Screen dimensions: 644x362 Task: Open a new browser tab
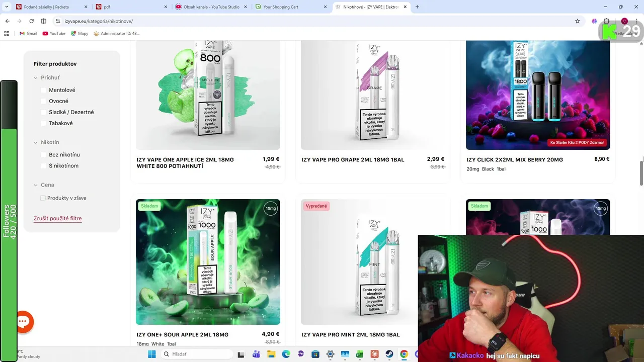tap(417, 7)
